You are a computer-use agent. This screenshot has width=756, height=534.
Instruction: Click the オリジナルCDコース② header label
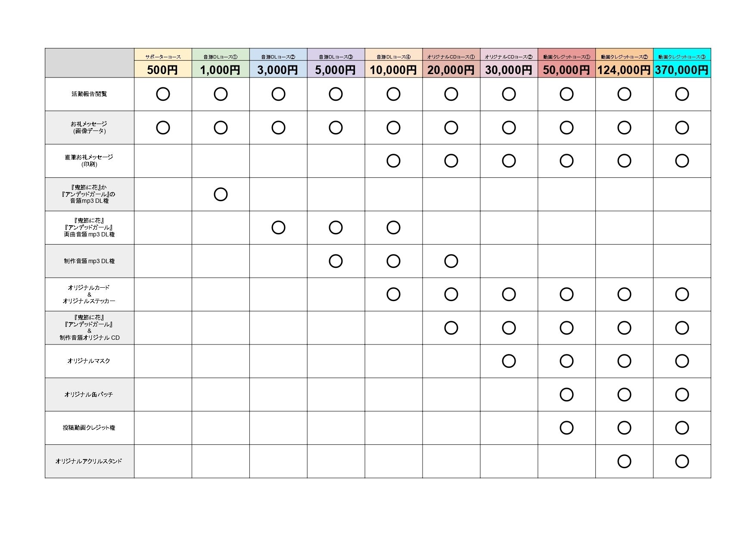509,56
